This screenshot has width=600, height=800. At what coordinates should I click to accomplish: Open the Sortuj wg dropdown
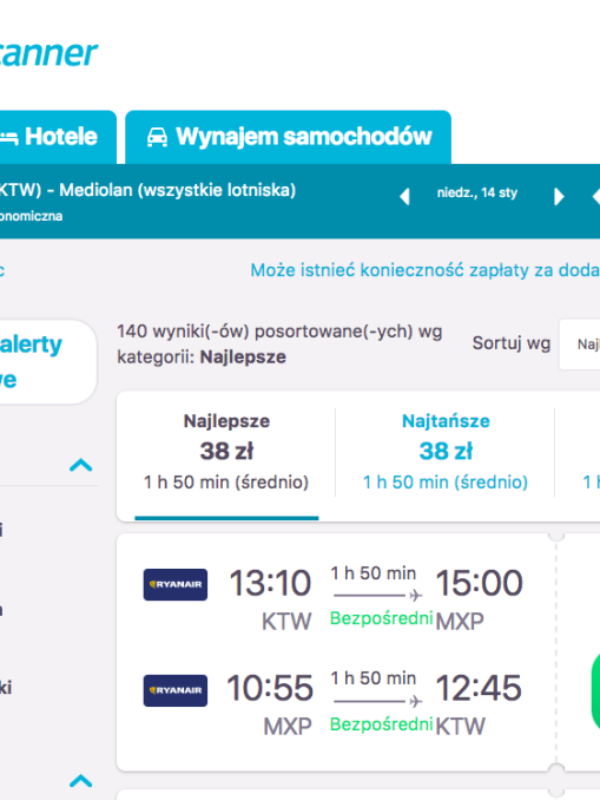coord(583,343)
